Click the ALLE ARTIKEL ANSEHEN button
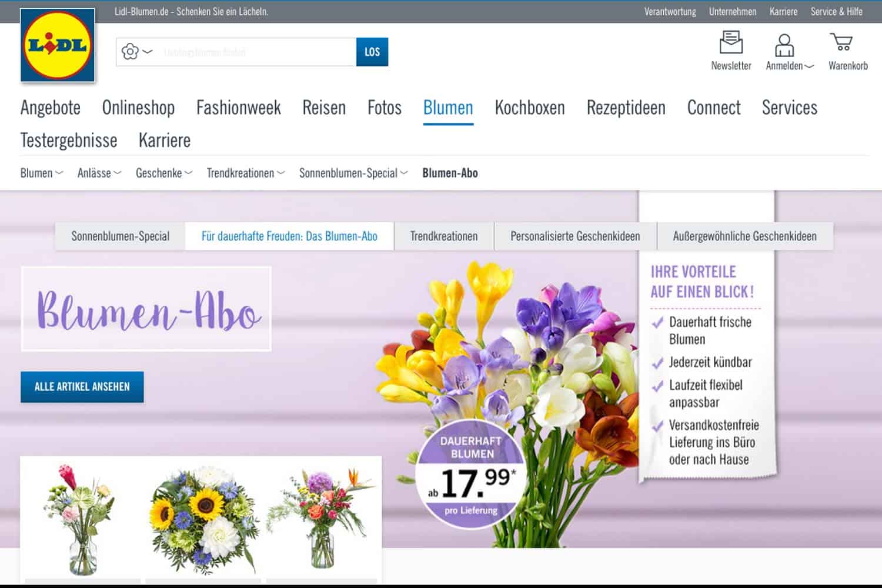Viewport: 882px width, 588px height. (82, 387)
